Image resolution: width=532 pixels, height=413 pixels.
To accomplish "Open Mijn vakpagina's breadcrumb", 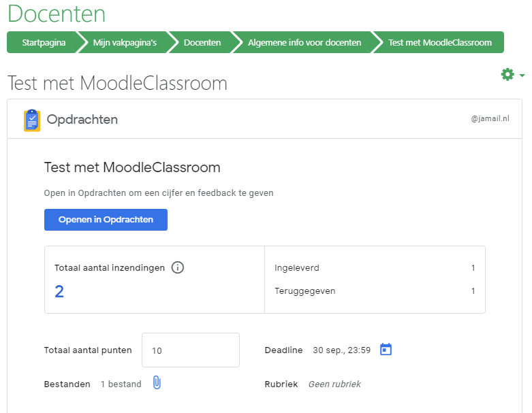I will tap(125, 42).
